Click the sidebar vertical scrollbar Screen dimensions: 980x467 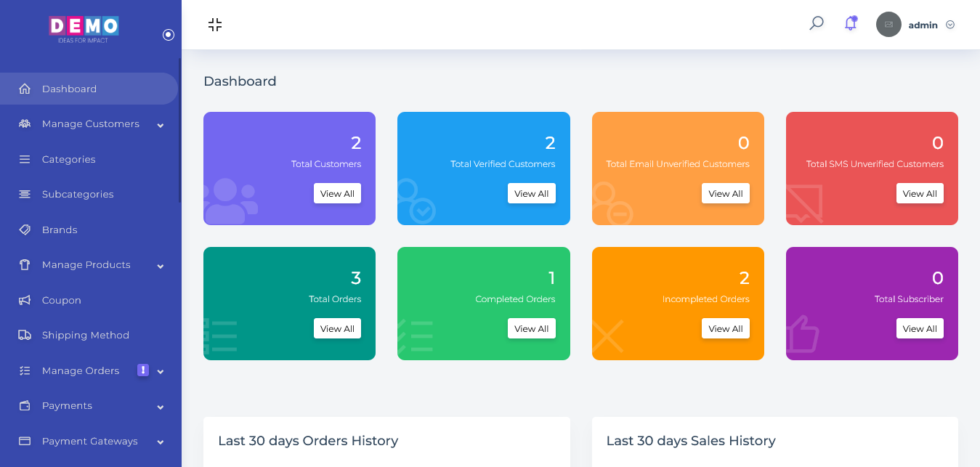pos(179,131)
